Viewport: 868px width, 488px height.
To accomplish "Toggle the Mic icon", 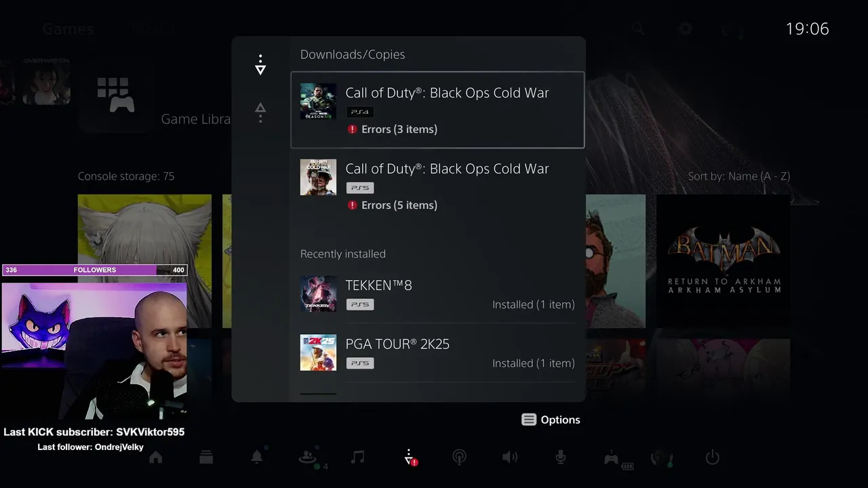I will pos(560,457).
